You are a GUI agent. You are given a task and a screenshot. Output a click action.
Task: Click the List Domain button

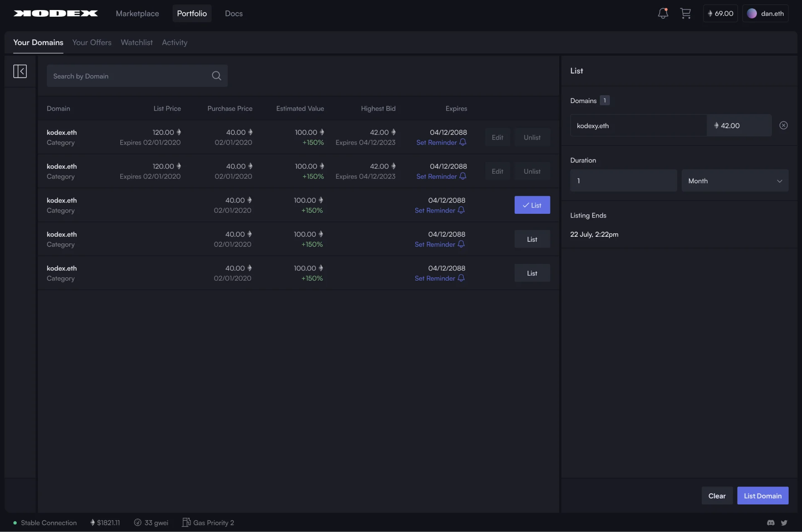click(763, 496)
